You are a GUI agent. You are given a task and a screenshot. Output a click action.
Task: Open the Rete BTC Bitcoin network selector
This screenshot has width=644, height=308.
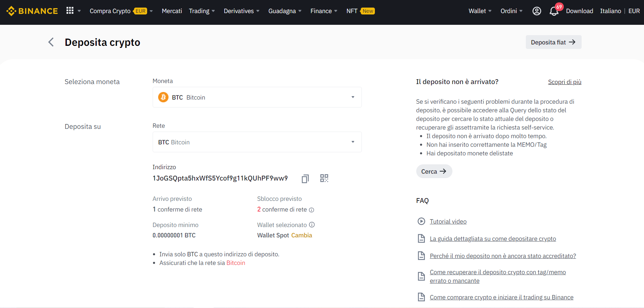257,142
